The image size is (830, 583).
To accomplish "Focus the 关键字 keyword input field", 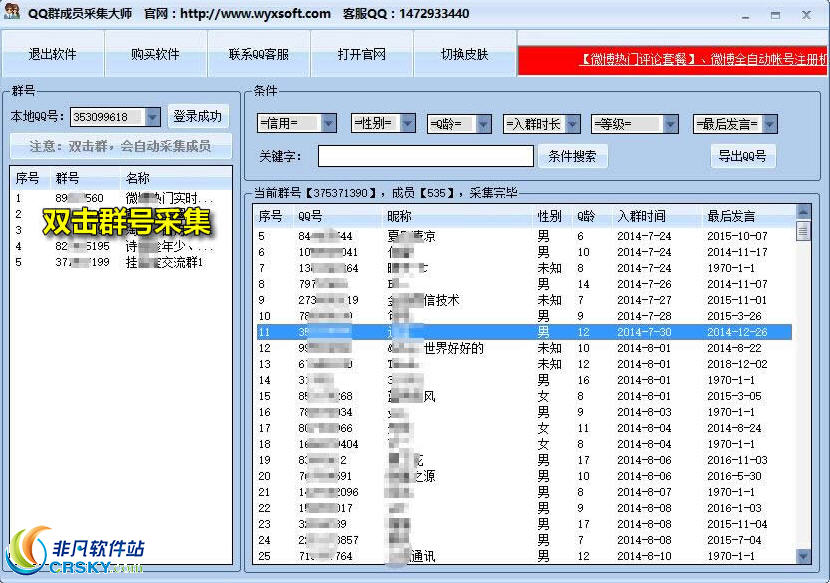I will click(426, 156).
